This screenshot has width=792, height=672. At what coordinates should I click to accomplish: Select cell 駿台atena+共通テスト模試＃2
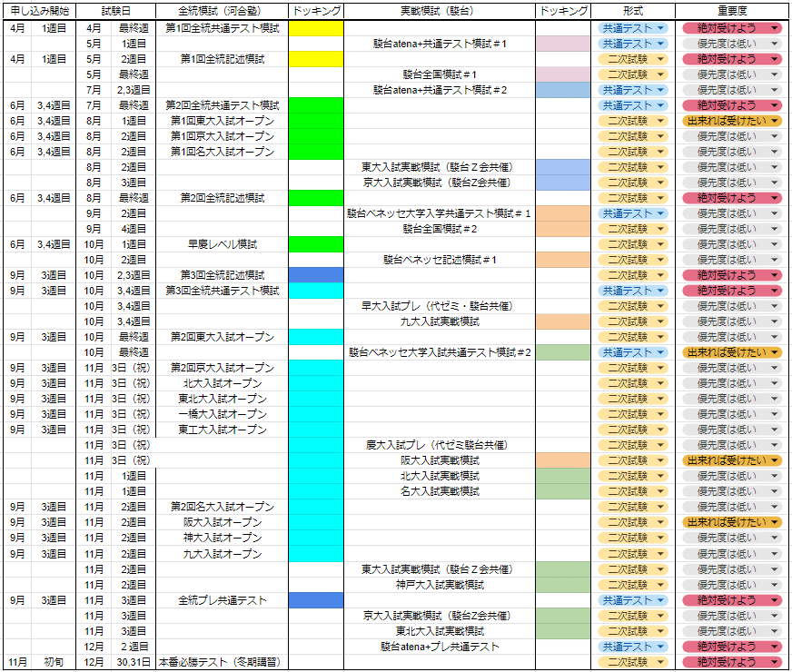[440, 90]
